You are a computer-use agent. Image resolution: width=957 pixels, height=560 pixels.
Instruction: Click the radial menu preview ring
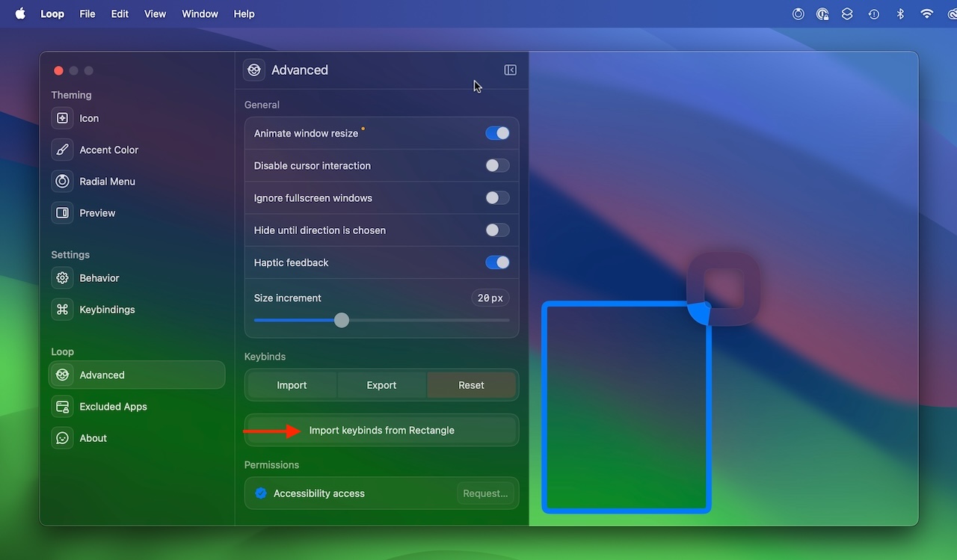pyautogui.click(x=724, y=289)
